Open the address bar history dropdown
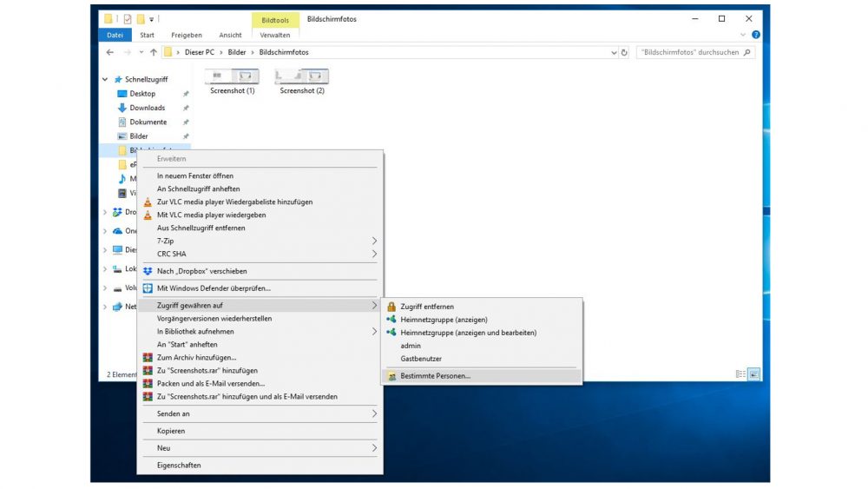The width and height of the screenshot is (868, 489). 614,53
